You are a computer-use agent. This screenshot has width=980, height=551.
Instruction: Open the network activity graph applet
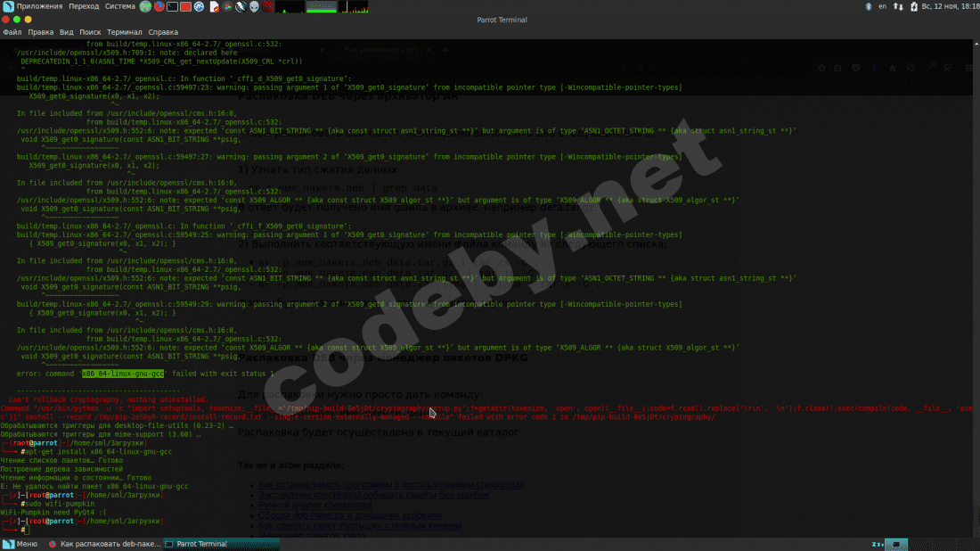tap(353, 7)
